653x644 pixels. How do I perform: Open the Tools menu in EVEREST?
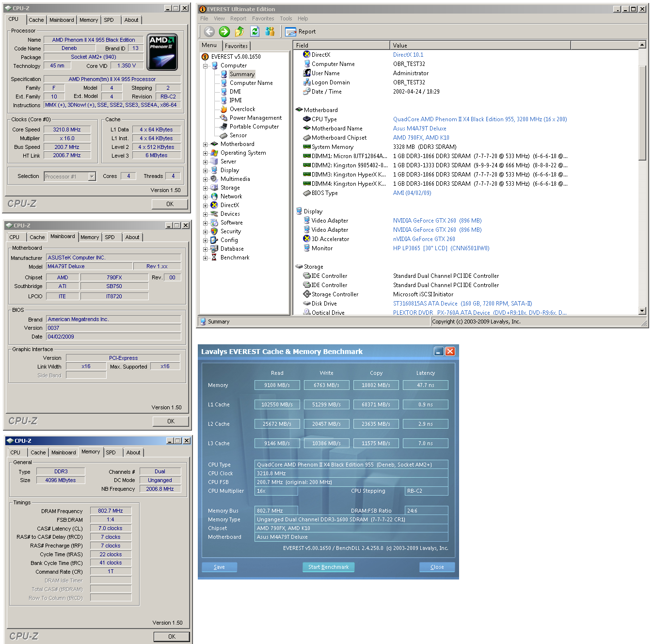[286, 18]
